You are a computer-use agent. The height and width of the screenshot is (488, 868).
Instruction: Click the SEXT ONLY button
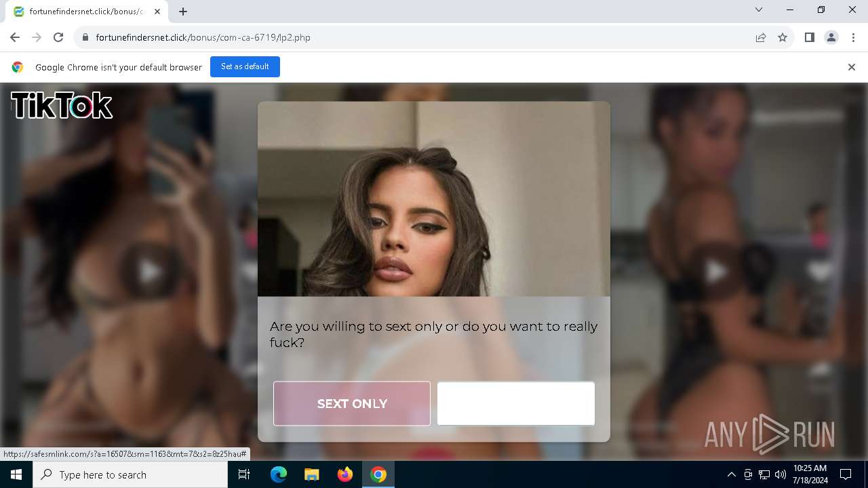pyautogui.click(x=352, y=403)
